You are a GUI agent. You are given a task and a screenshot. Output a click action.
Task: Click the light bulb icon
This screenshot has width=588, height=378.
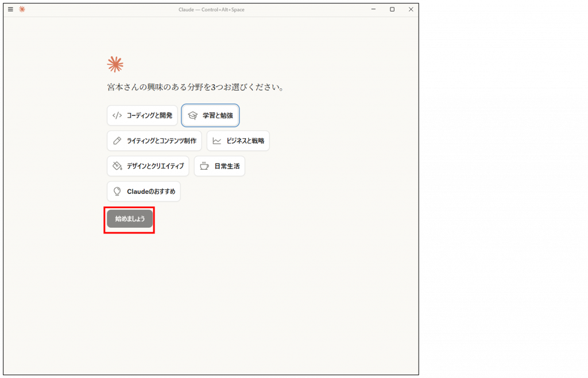[117, 191]
